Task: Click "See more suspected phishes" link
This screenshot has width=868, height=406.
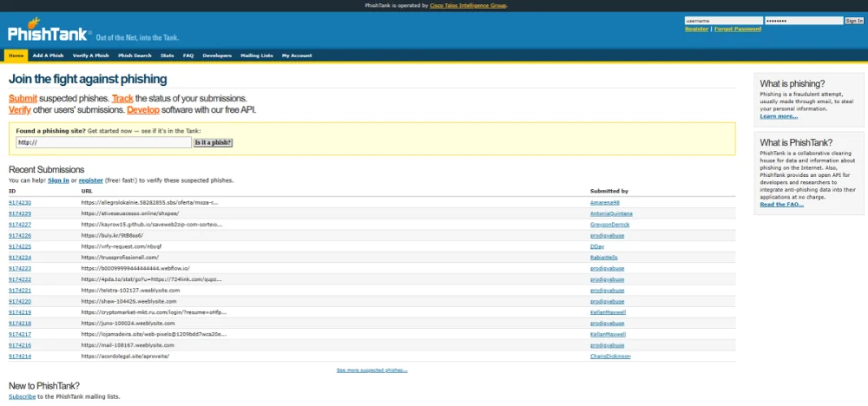Action: pos(372,370)
